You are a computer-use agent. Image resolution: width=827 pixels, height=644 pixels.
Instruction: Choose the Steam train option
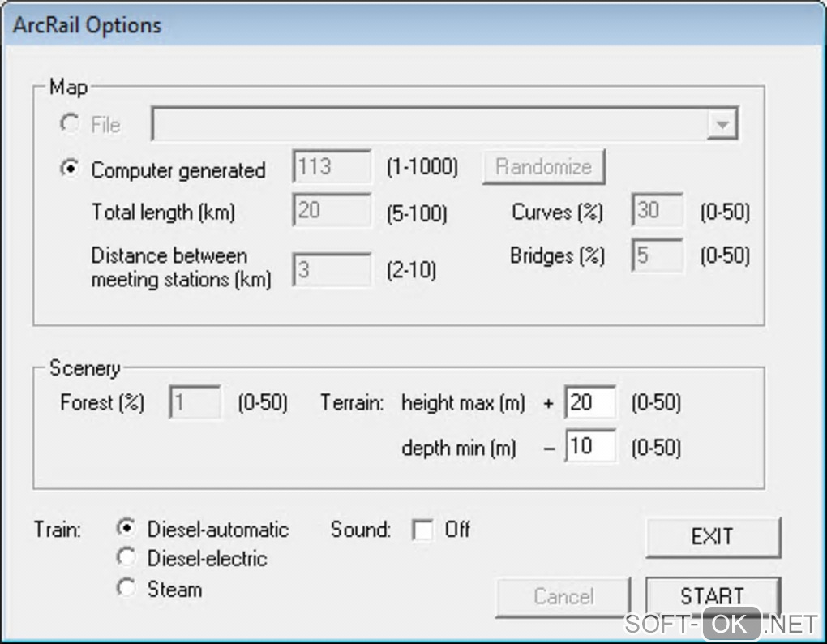pos(126,587)
